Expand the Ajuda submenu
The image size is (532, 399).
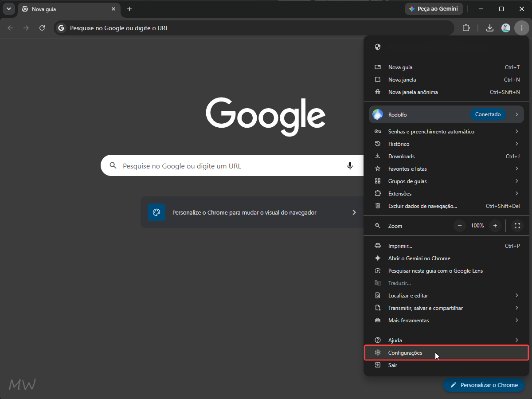(x=446, y=340)
